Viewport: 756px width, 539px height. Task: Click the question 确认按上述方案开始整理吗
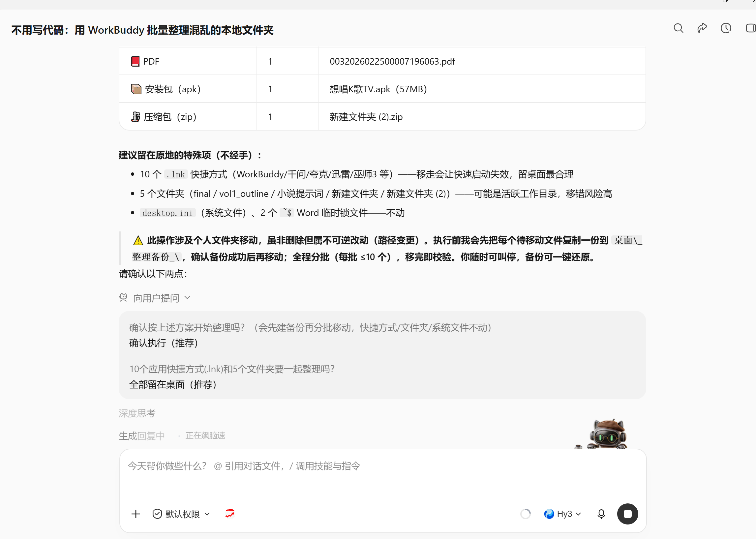[310, 328]
